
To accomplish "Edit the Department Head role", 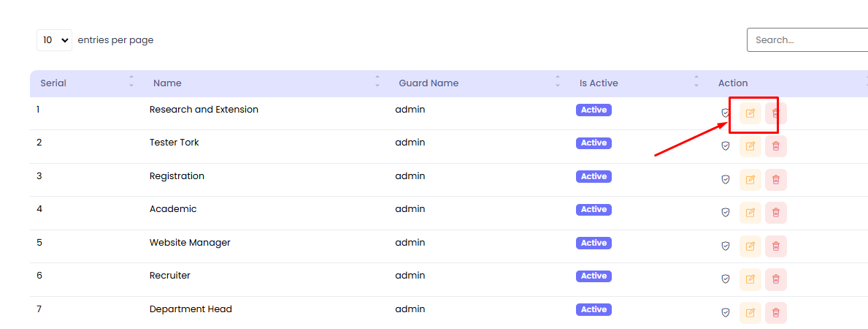I will (750, 313).
